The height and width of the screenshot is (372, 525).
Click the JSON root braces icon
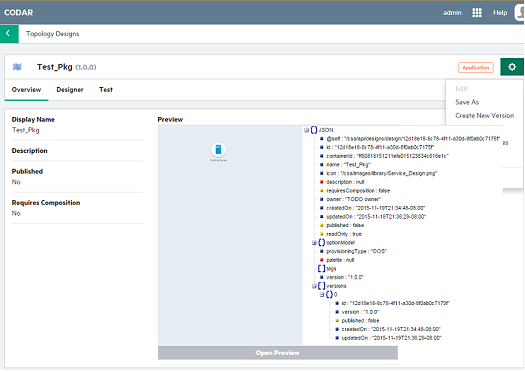click(314, 130)
